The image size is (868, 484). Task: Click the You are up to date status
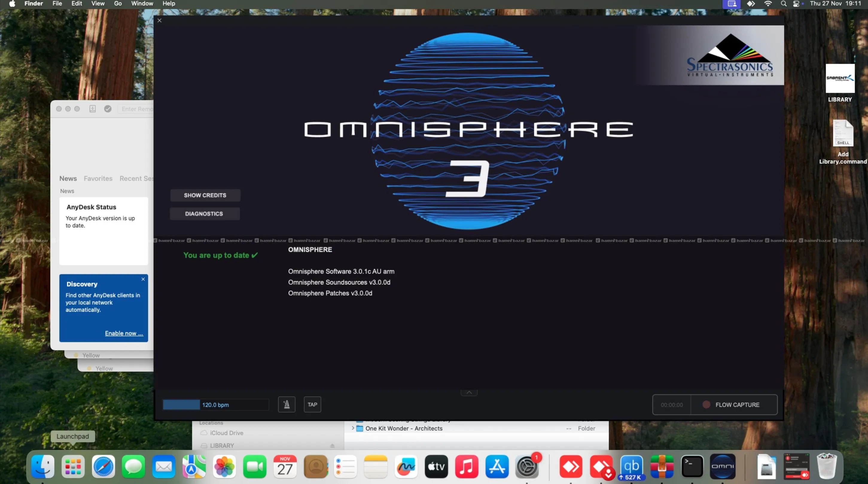click(x=221, y=255)
